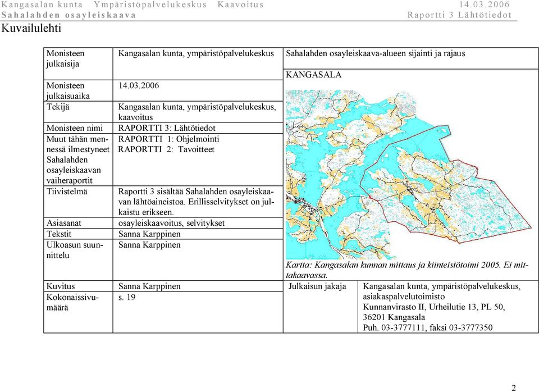The width and height of the screenshot is (539, 392).
Task: Click the 'Monisteen nimi' row label
Action: pos(75,128)
